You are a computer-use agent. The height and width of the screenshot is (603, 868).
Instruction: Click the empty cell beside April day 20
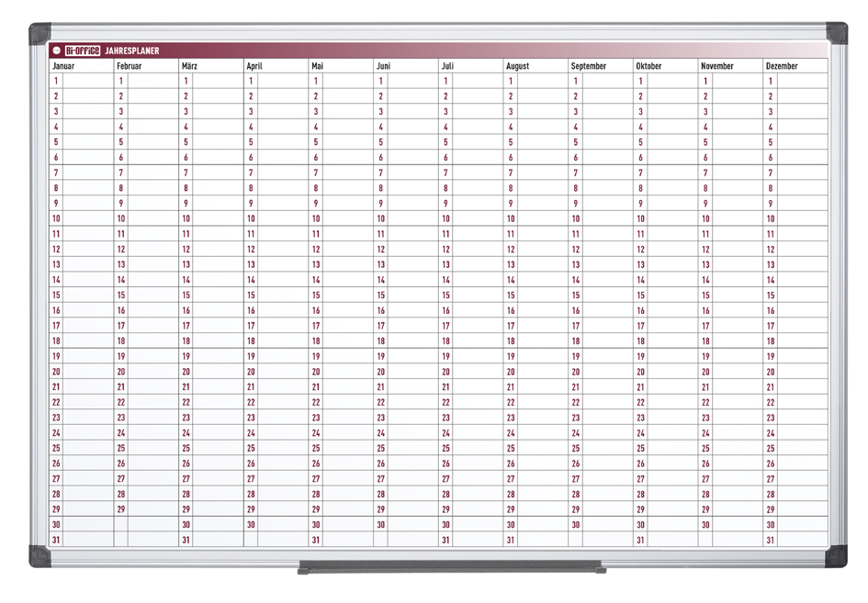click(x=283, y=372)
